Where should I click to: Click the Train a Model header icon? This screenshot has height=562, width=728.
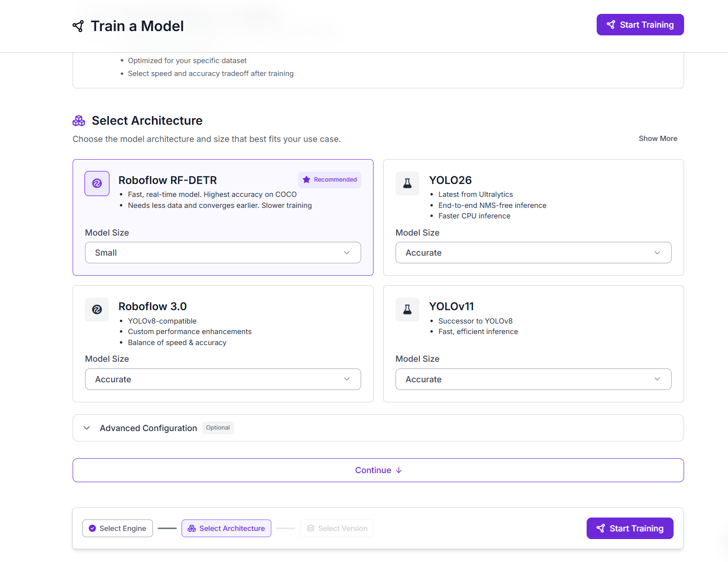tap(78, 26)
